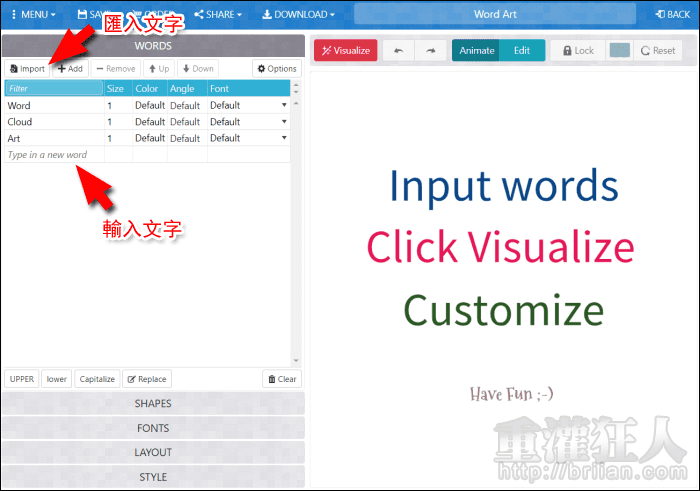This screenshot has width=700, height=491.
Task: Add a new word with Add button
Action: coord(70,69)
